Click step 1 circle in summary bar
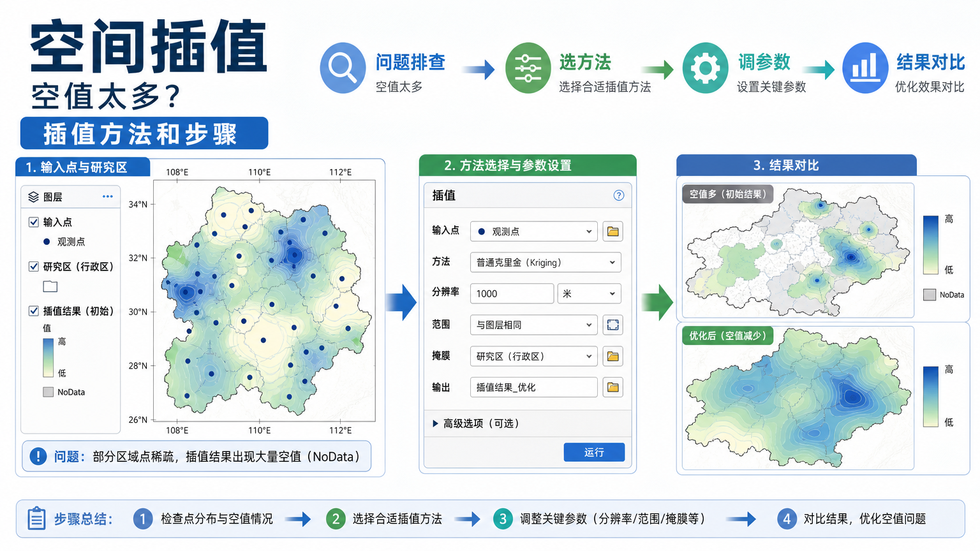 click(x=143, y=518)
